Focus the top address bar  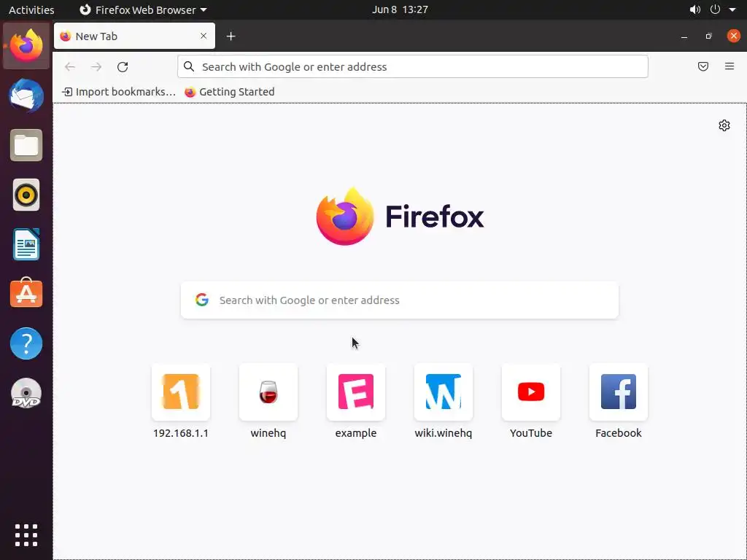pos(413,66)
